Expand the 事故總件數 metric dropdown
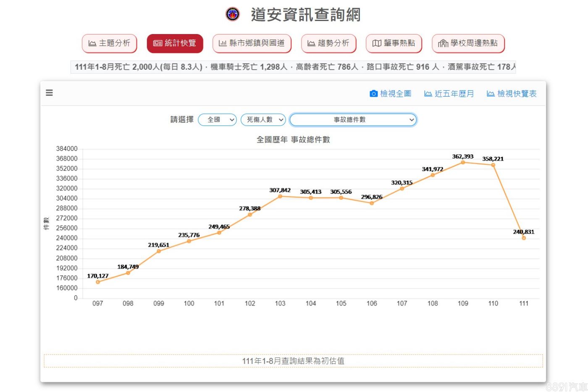588x392 pixels. tap(353, 120)
